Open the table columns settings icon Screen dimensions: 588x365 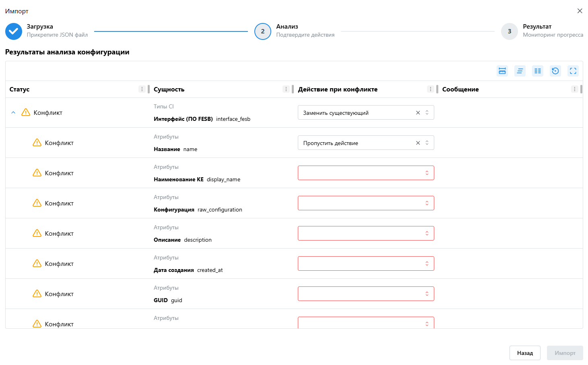(538, 71)
